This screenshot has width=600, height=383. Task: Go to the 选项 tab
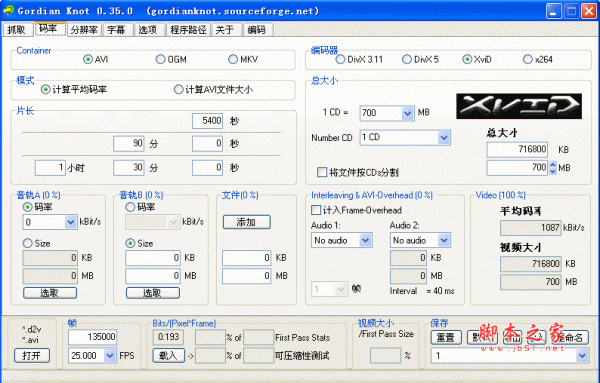click(x=148, y=30)
